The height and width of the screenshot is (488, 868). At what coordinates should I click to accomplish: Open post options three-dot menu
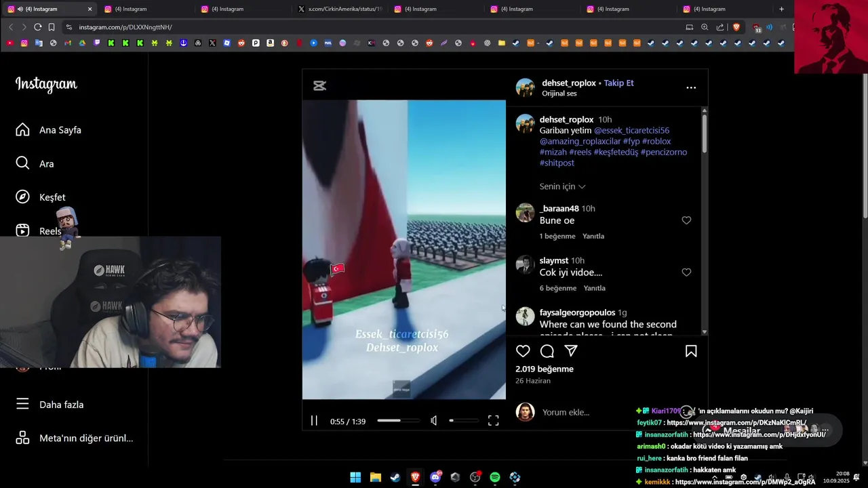click(x=691, y=87)
